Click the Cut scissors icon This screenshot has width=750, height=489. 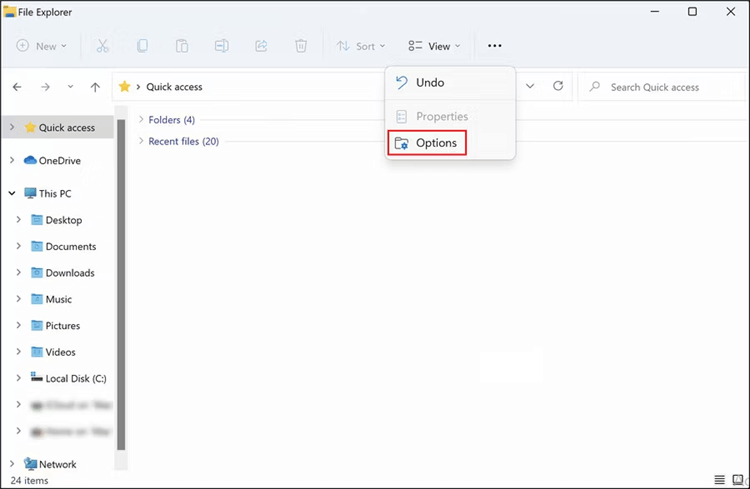102,46
